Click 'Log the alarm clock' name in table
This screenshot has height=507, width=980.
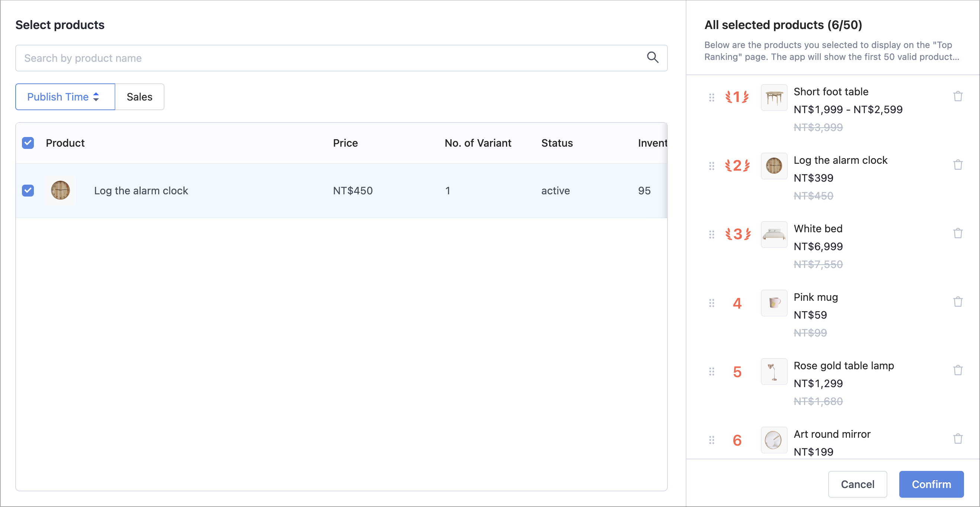[141, 190]
